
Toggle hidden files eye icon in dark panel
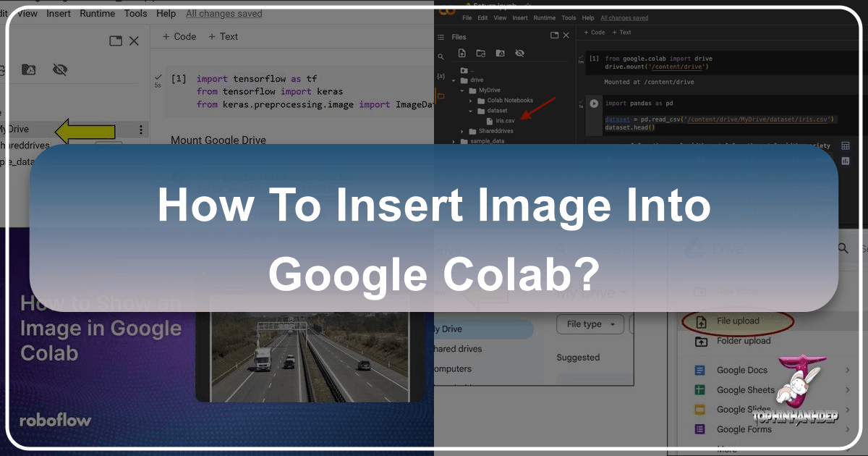coord(519,53)
